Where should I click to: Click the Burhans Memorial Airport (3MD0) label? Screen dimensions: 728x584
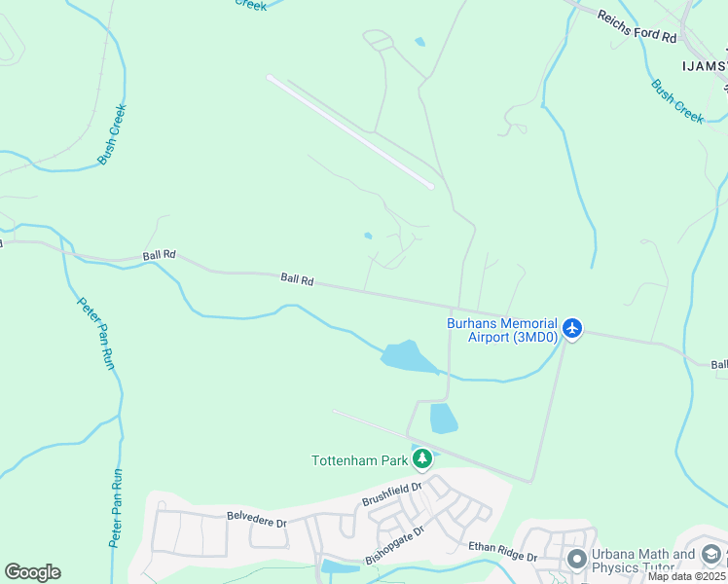click(502, 330)
